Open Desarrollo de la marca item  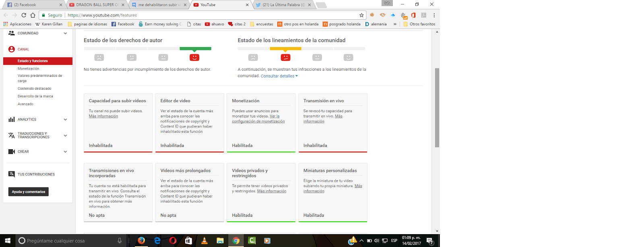tap(35, 96)
